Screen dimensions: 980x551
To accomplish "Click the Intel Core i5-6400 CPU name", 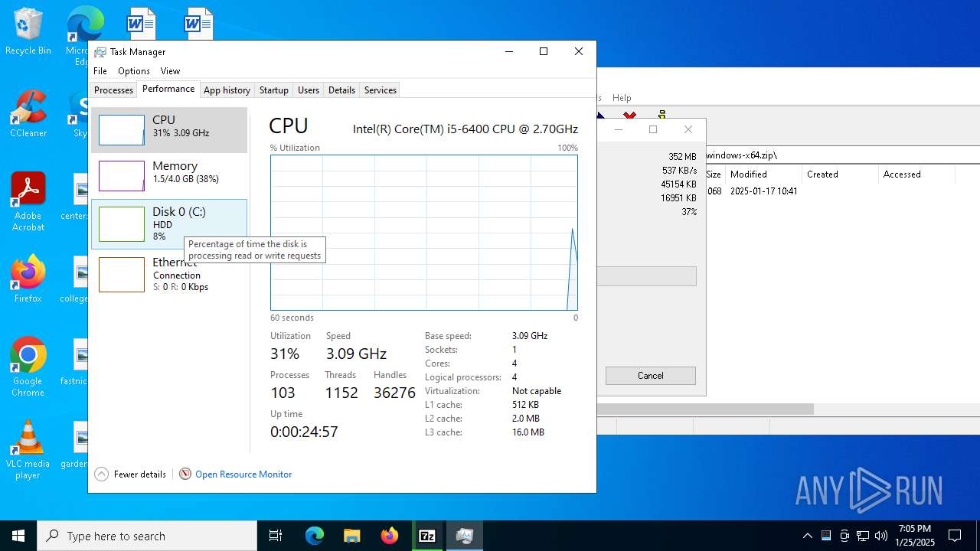I will tap(465, 129).
